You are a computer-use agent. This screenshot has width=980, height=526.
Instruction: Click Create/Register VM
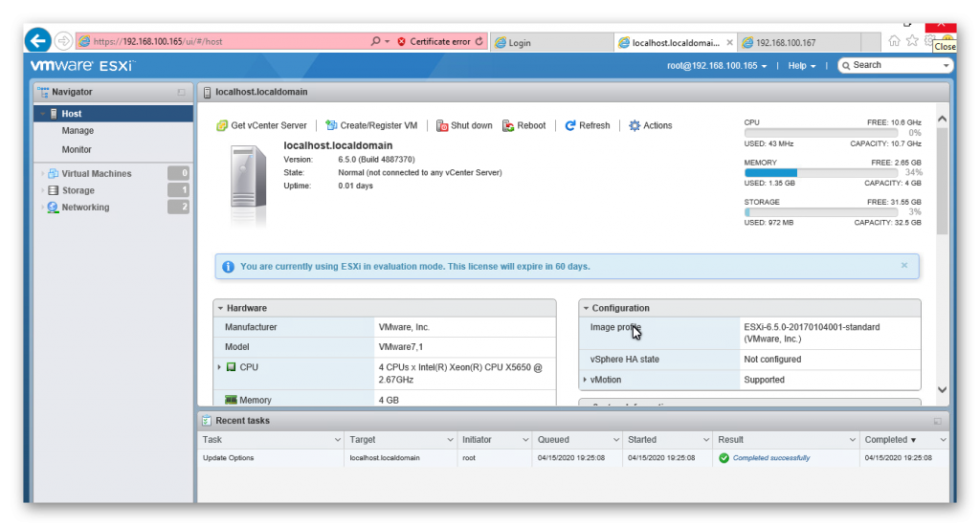[x=371, y=125]
